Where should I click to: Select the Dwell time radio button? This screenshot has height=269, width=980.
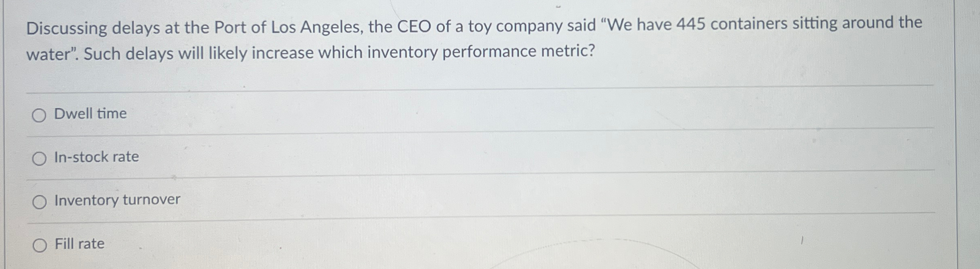(39, 115)
